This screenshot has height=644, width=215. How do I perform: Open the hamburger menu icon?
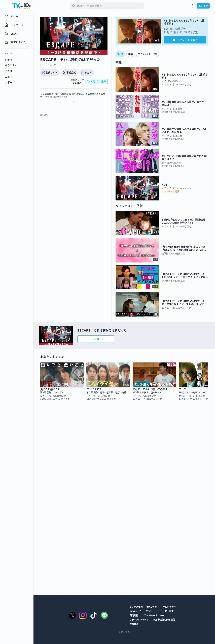pos(7,6)
